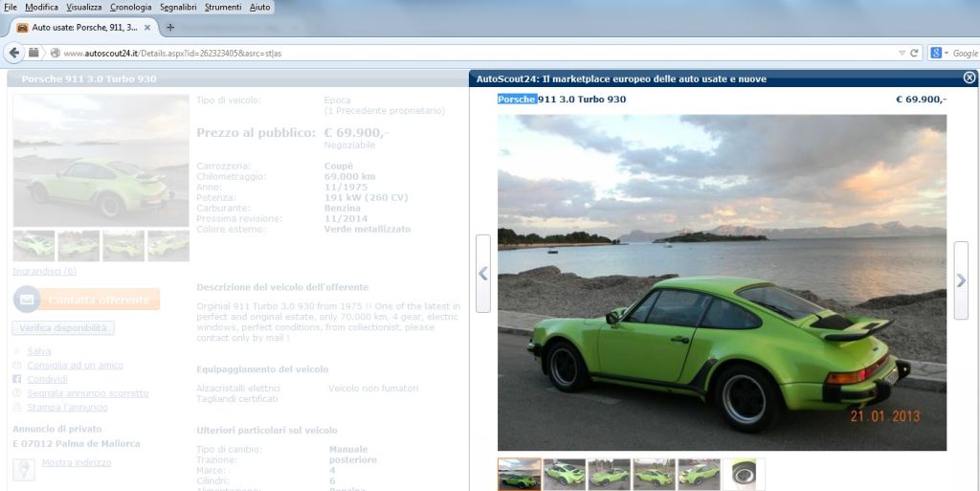
Task: Open the Strumenti menu
Action: click(x=223, y=8)
